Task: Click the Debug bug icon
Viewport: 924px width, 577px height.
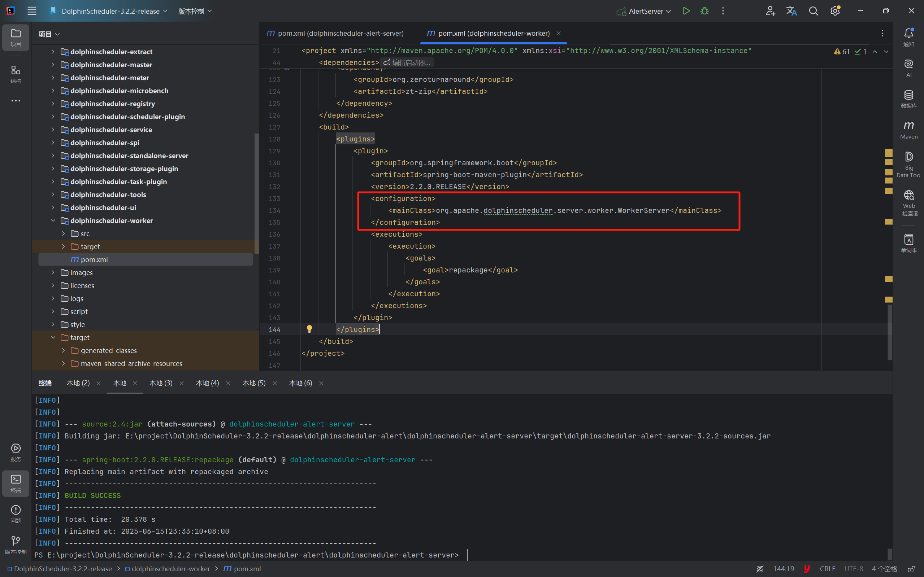Action: pos(704,11)
